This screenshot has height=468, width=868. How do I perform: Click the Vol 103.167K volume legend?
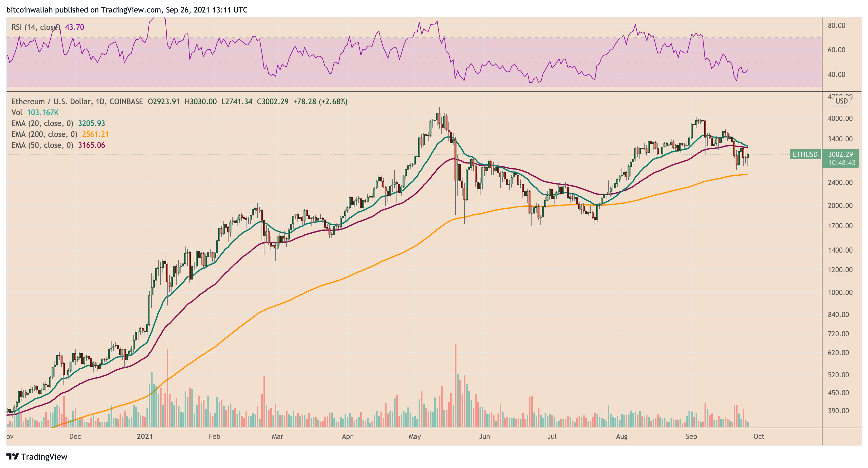point(35,113)
